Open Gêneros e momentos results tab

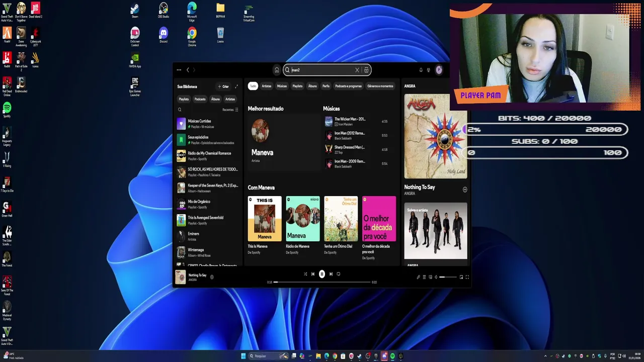pyautogui.click(x=380, y=86)
